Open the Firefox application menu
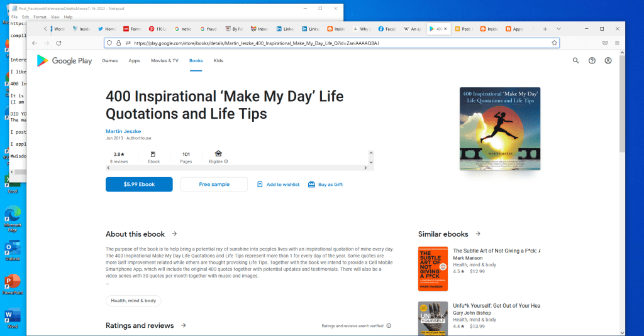 tap(617, 43)
